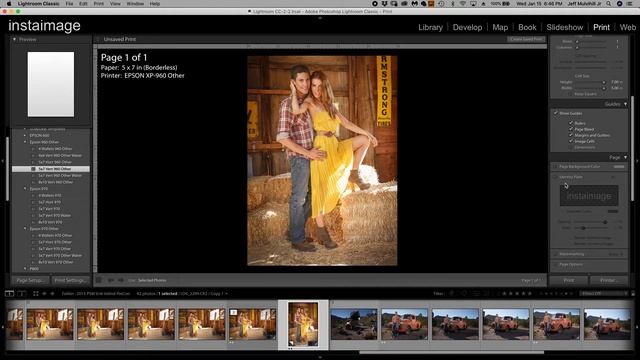The image size is (640, 360).
Task: Enable Page Background Color checkbox
Action: [555, 167]
